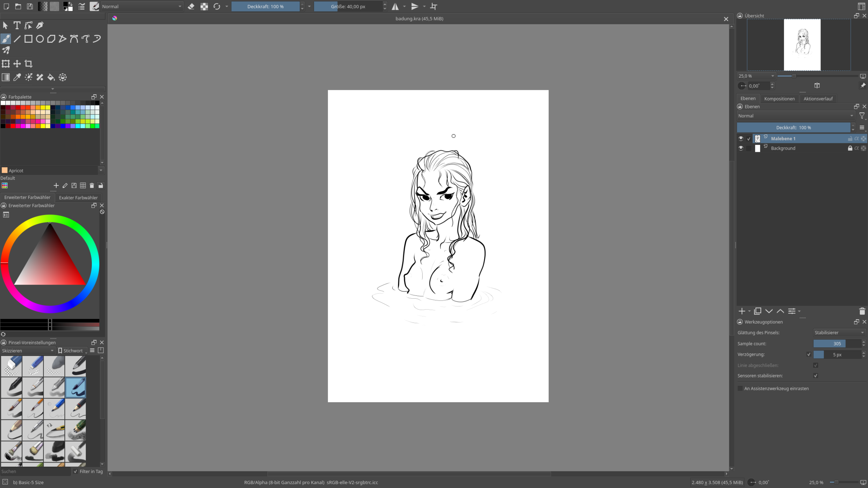The width and height of the screenshot is (868, 488).
Task: Select the Smart Patch tool
Action: [40, 77]
